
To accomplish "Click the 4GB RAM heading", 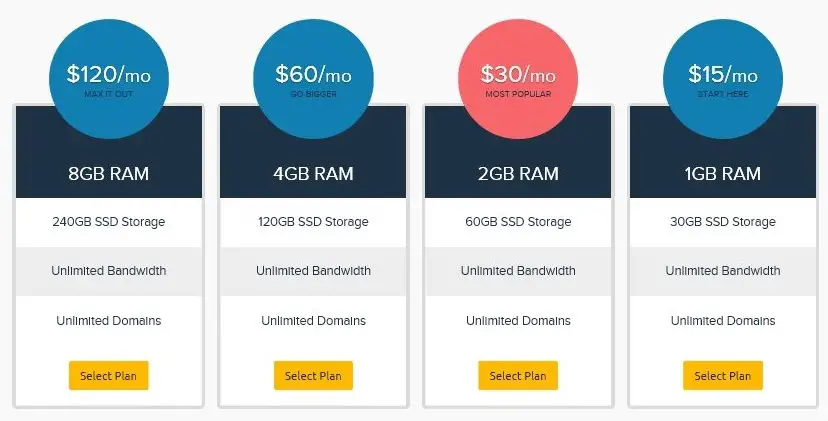I will tap(313, 174).
